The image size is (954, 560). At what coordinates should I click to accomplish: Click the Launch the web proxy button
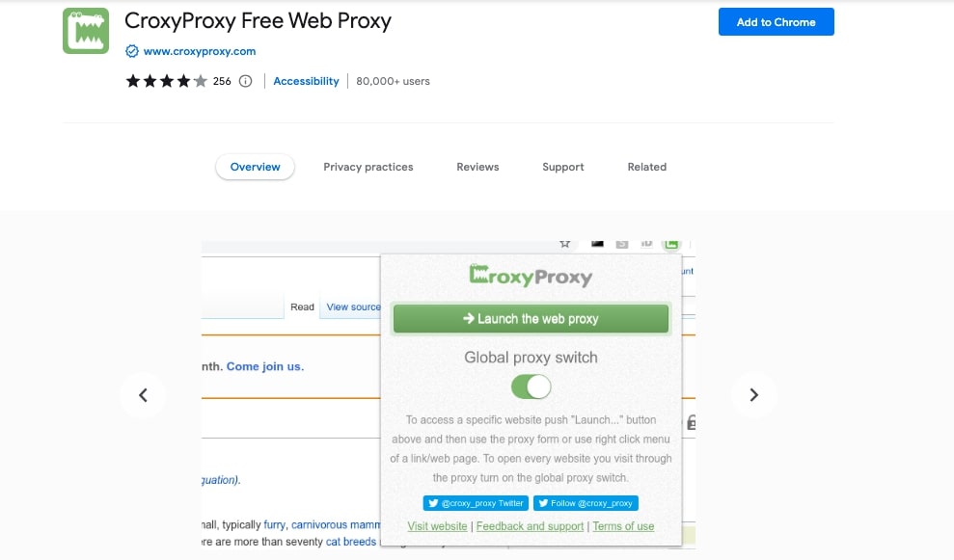point(531,319)
